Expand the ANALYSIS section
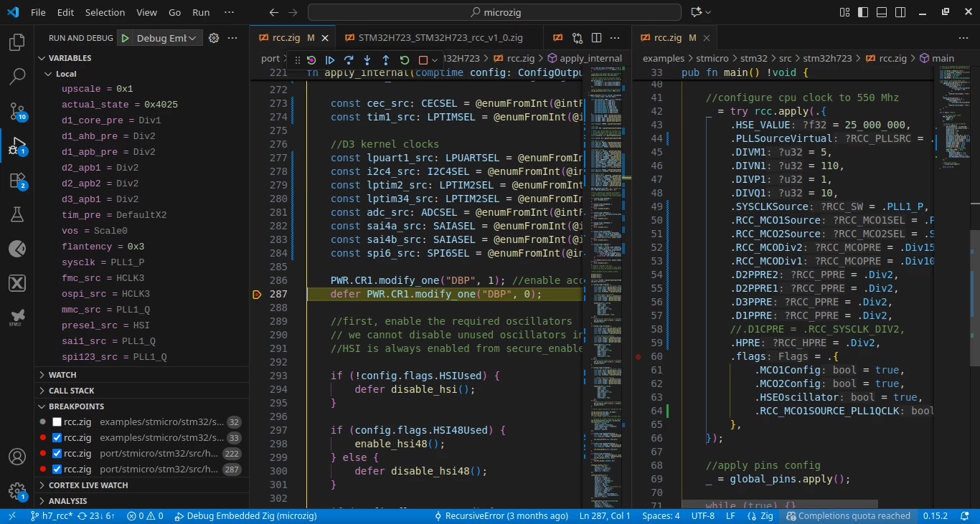Screen dimensions: 980x524 [141, 501]
